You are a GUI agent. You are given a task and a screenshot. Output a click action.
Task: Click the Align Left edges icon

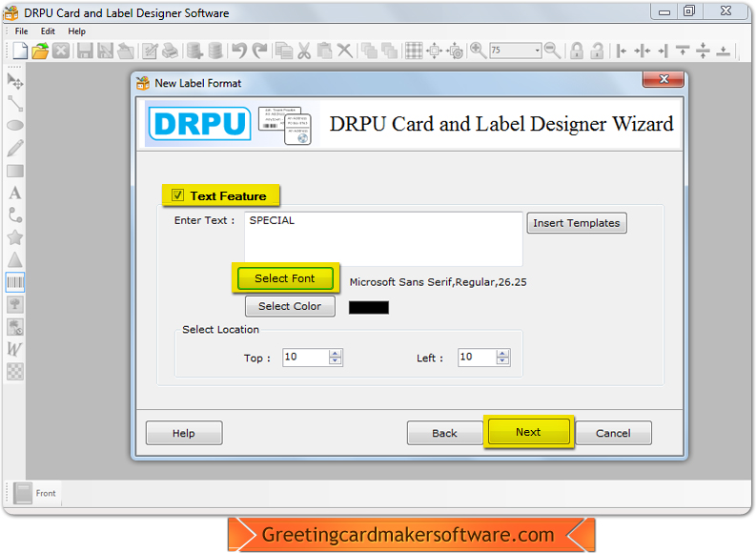pyautogui.click(x=622, y=51)
